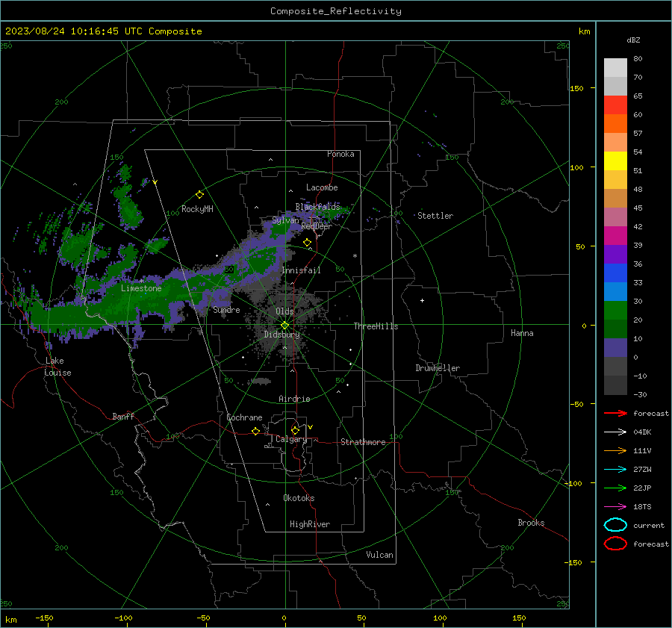The image size is (672, 628).
Task: Click the yellow 54 dBZ color swatch
Action: tap(615, 161)
